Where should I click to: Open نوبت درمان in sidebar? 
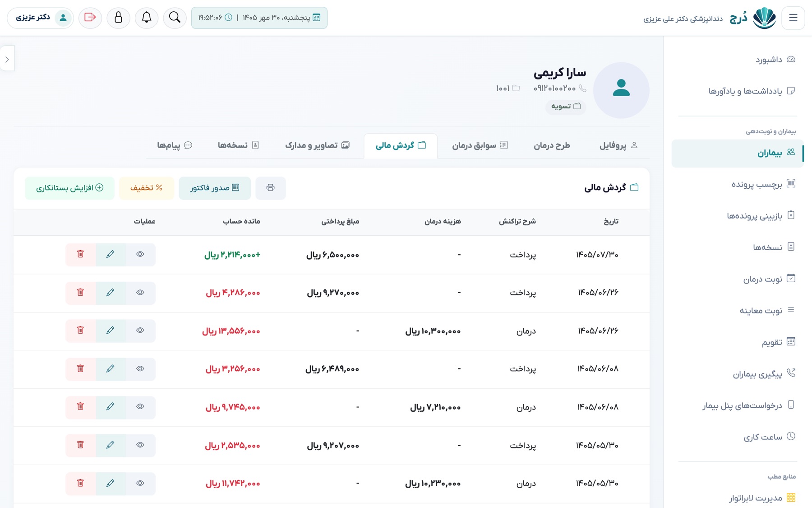coord(737,279)
